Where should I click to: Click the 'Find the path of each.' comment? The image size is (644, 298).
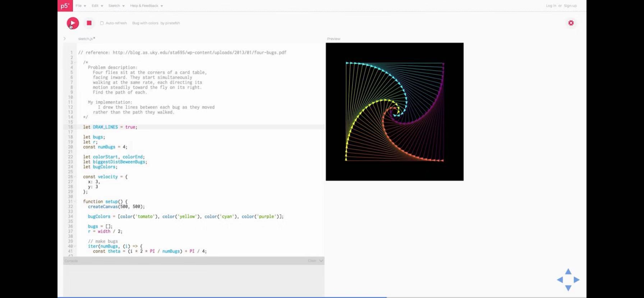point(120,92)
